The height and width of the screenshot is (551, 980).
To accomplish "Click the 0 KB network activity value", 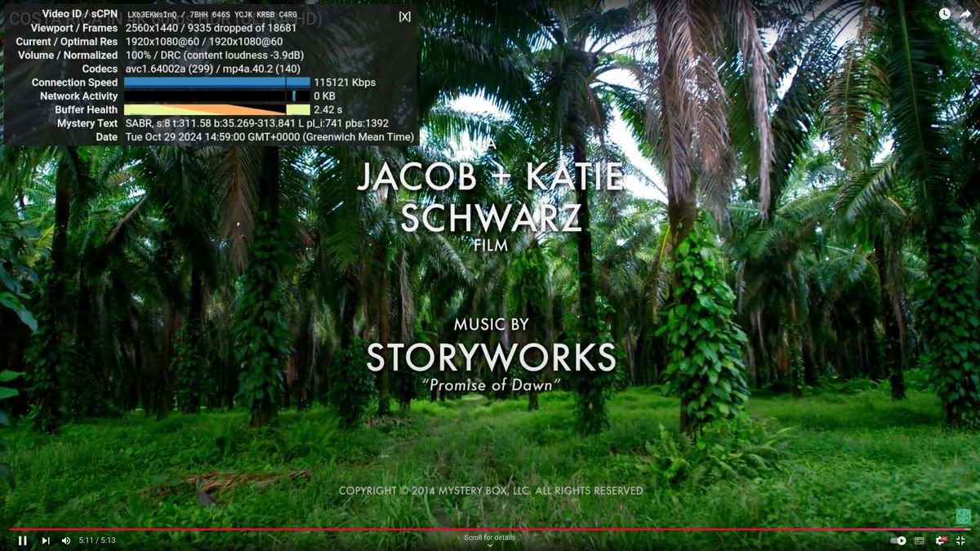I will coord(324,96).
